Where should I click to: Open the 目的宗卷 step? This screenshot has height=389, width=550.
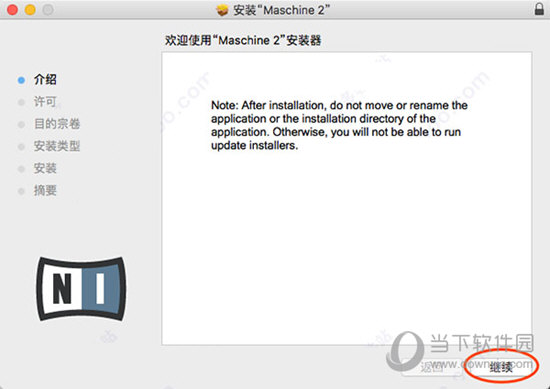point(57,124)
